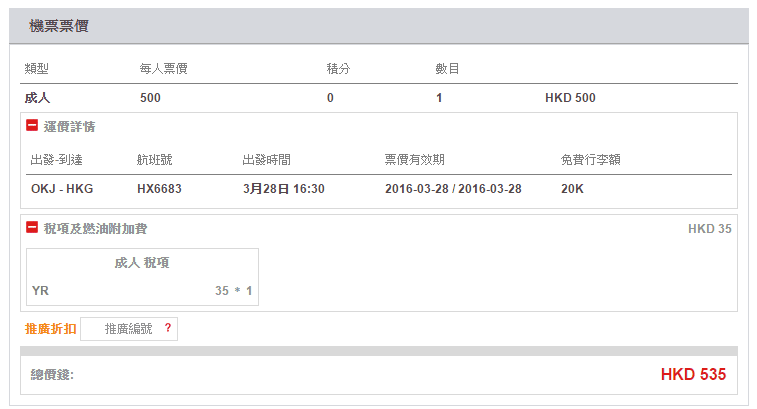Viewport: 757px width, 409px height.
Task: Click the 機票票價 panel header
Action: click(x=59, y=26)
